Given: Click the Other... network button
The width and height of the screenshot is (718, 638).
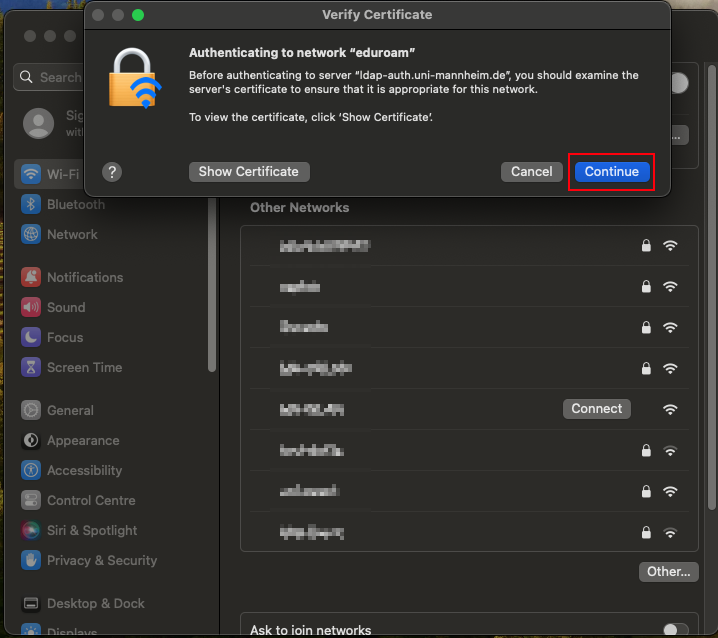Looking at the screenshot, I should (x=669, y=572).
